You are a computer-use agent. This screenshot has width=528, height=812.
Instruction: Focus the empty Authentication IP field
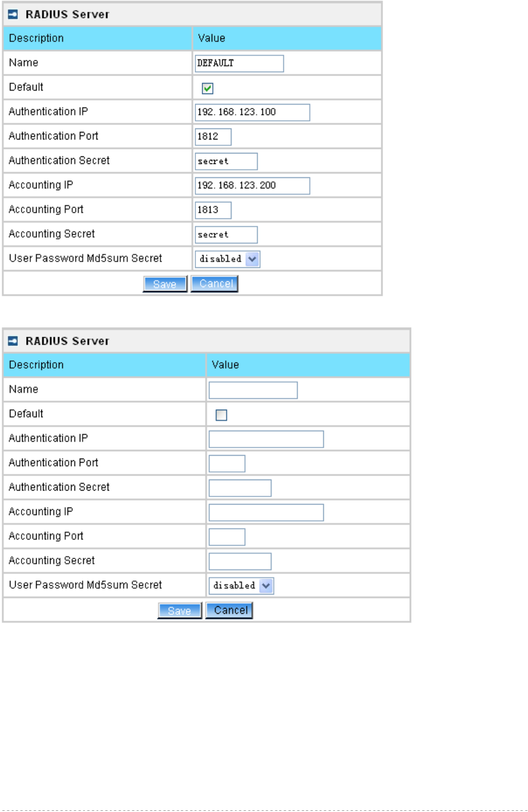click(266, 439)
